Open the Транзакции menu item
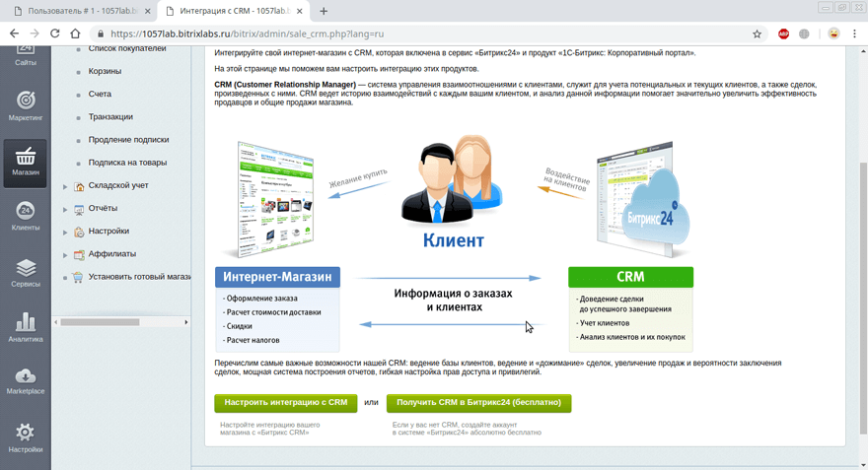The height and width of the screenshot is (470, 868). (x=110, y=117)
